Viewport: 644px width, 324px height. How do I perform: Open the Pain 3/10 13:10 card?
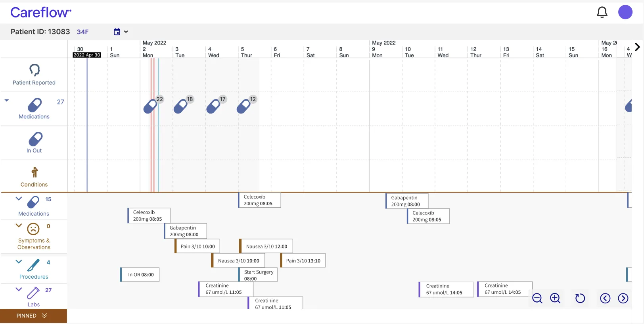point(303,260)
